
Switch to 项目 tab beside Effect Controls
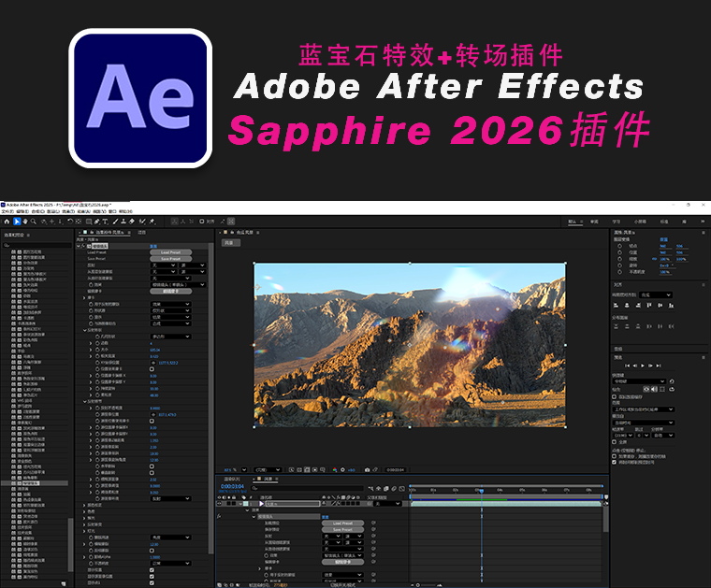141,233
